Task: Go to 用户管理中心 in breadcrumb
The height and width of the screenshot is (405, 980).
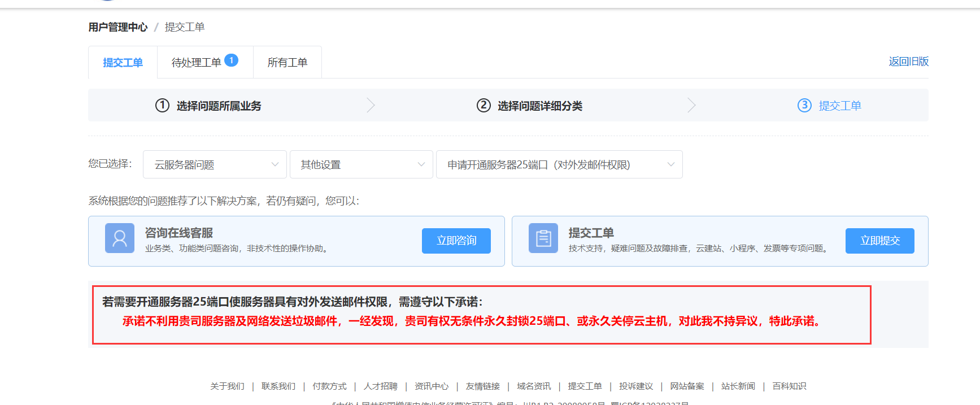Action: pos(118,27)
